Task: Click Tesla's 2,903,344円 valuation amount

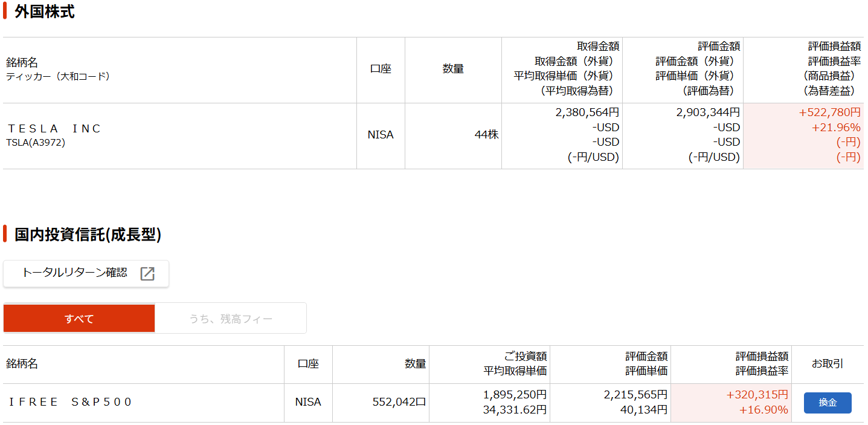Action: click(708, 112)
